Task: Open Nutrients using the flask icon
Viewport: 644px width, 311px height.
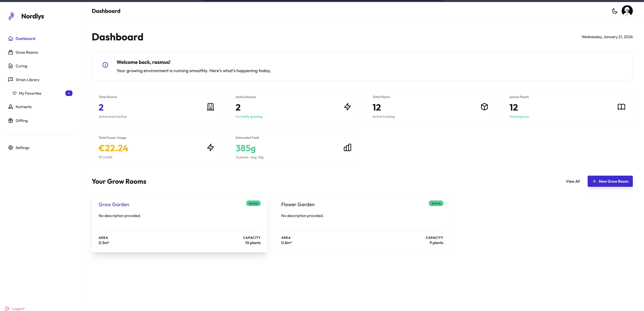Action: (x=11, y=107)
